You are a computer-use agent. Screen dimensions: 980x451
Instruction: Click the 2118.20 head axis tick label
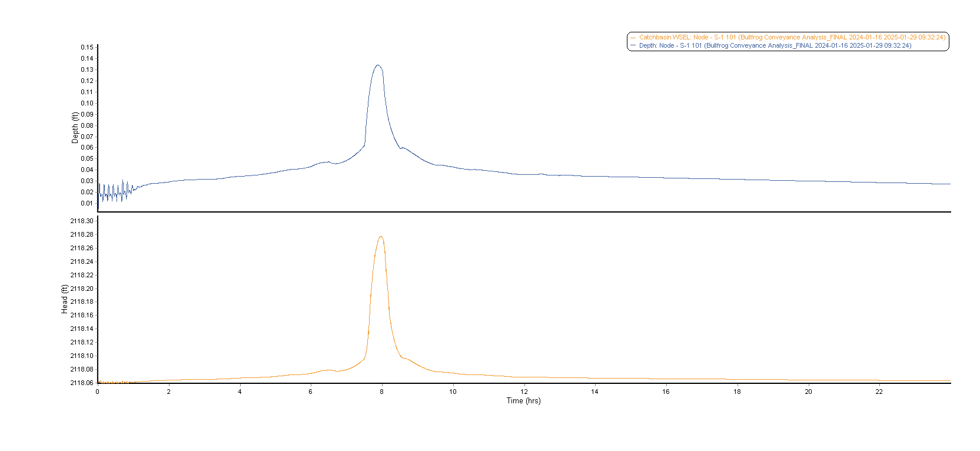click(82, 288)
